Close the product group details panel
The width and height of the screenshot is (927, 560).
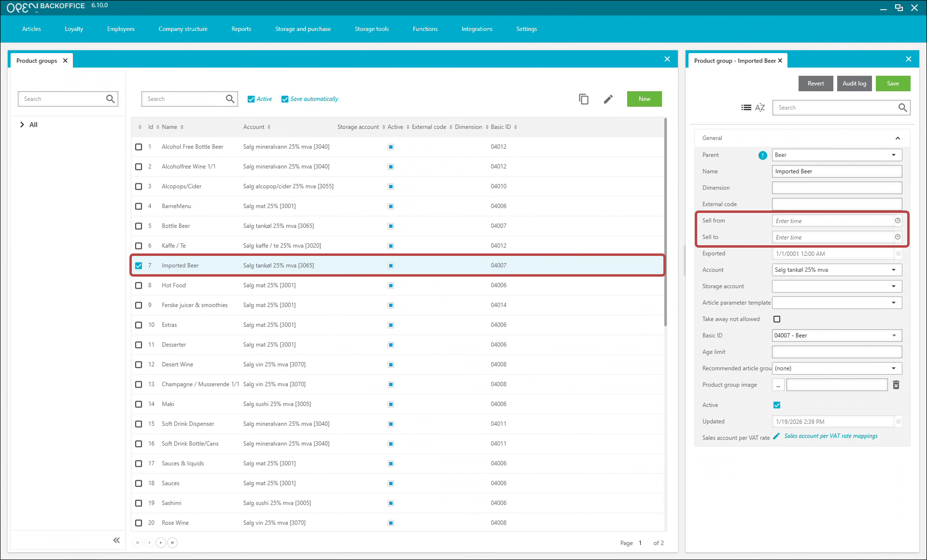pyautogui.click(x=909, y=59)
